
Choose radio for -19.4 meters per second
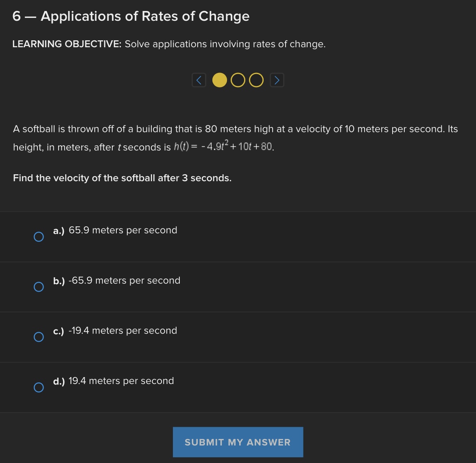[39, 337]
